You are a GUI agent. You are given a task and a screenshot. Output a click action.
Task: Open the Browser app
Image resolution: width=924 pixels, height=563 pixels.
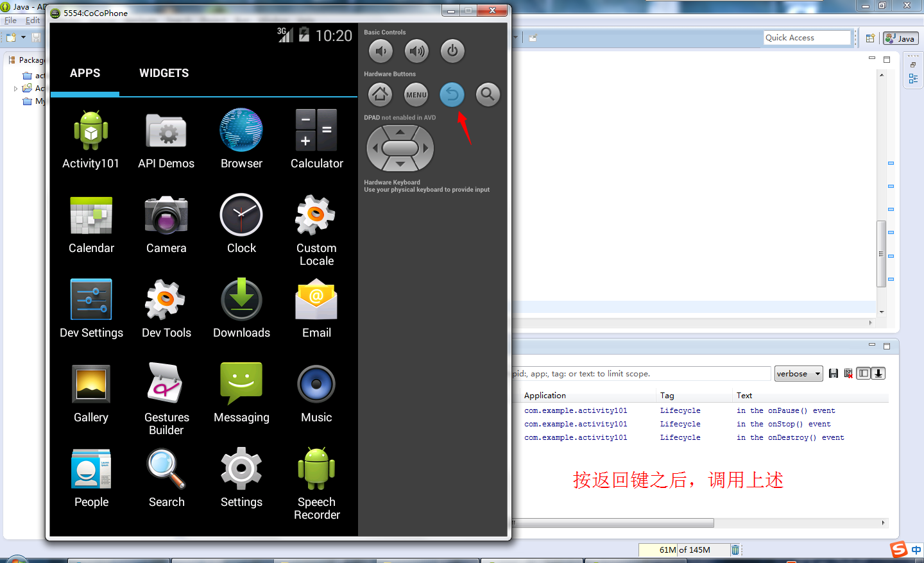pyautogui.click(x=241, y=139)
